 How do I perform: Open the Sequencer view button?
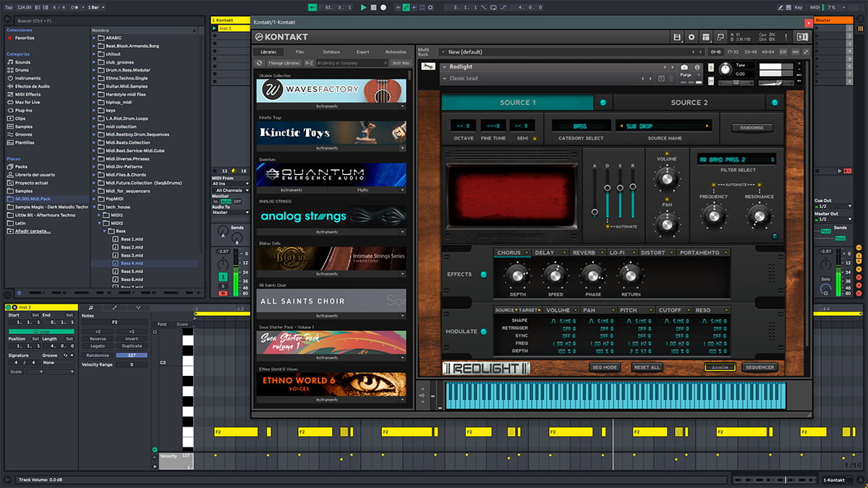click(x=759, y=367)
